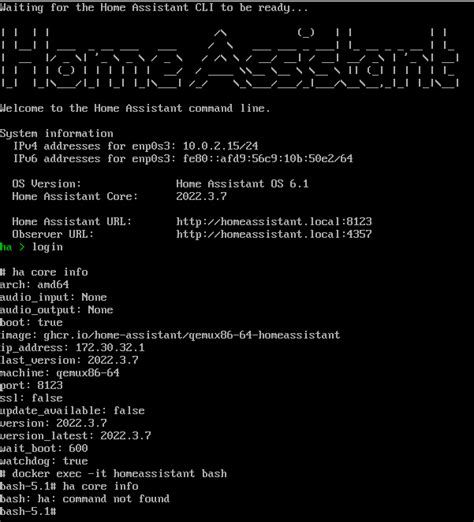This screenshot has width=474, height=522.
Task: Click the update_available: false line
Action: coord(72,411)
